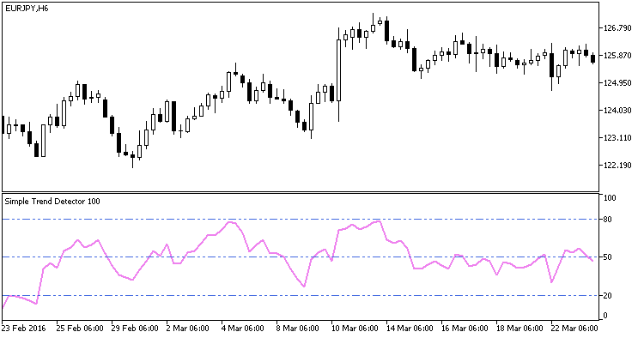The width and height of the screenshot is (644, 338).
Task: Click the EURJPY,H6 chart symbol label
Action: (x=27, y=9)
